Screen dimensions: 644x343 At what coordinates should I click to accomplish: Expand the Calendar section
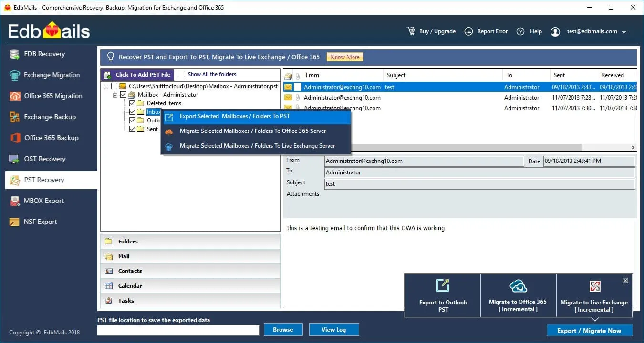(x=190, y=286)
